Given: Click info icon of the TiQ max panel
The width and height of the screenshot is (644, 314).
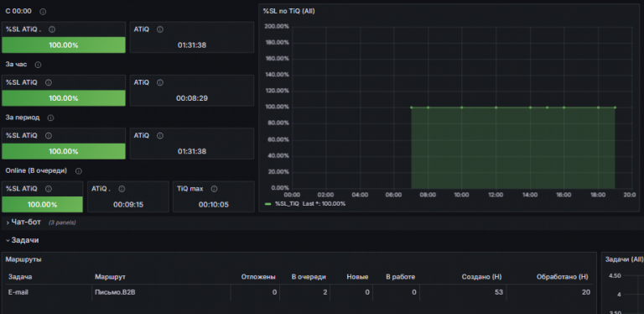Looking at the screenshot, I should [214, 189].
